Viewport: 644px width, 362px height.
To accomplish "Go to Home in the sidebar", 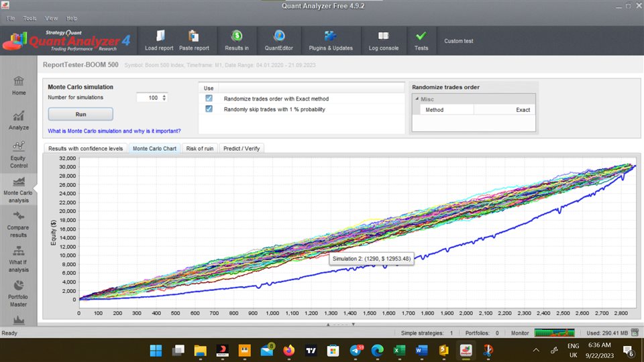I will click(x=19, y=85).
